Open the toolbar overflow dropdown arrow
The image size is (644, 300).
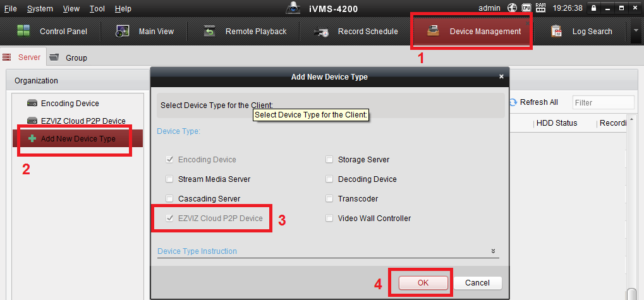(x=636, y=31)
